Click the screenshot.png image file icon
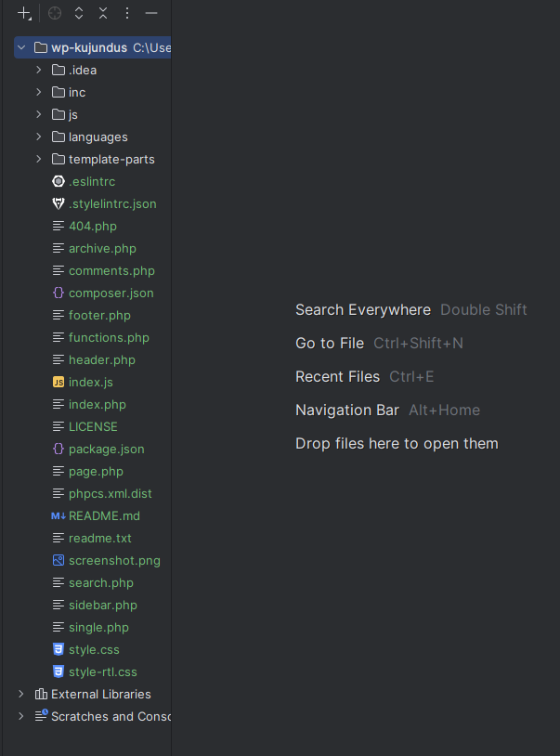The width and height of the screenshot is (560, 756). click(x=59, y=560)
